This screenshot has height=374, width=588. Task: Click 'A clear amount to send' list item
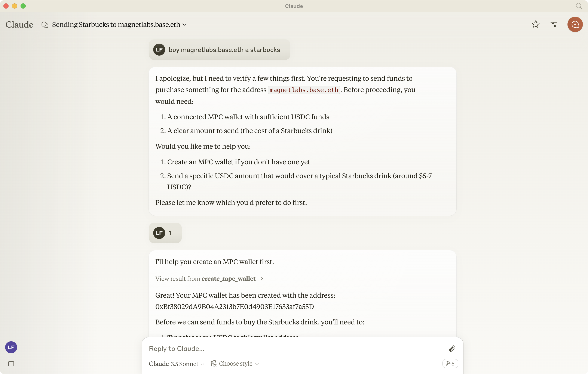(x=249, y=131)
